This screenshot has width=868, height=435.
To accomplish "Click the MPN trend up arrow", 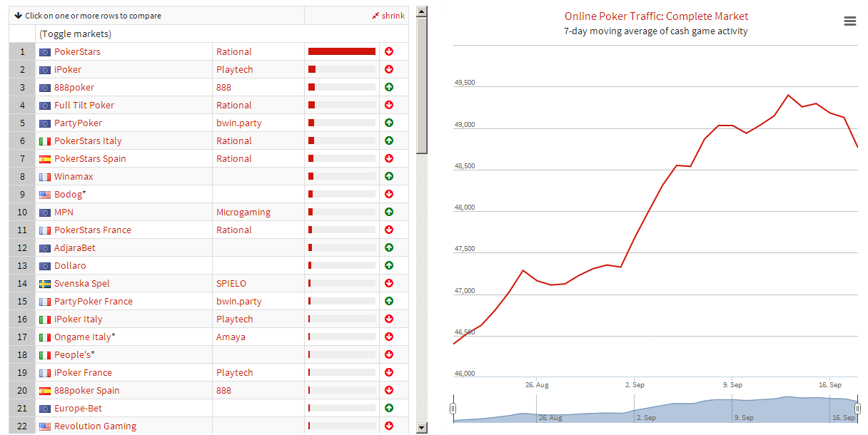I will click(x=389, y=212).
